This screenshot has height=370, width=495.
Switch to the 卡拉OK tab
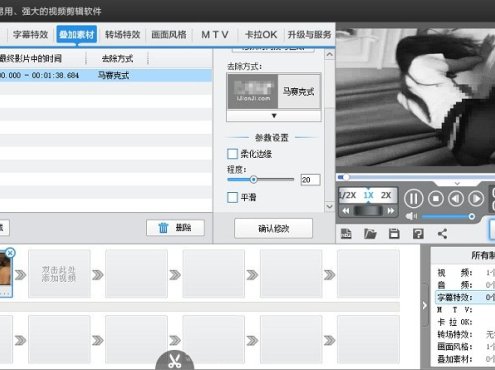click(x=261, y=35)
